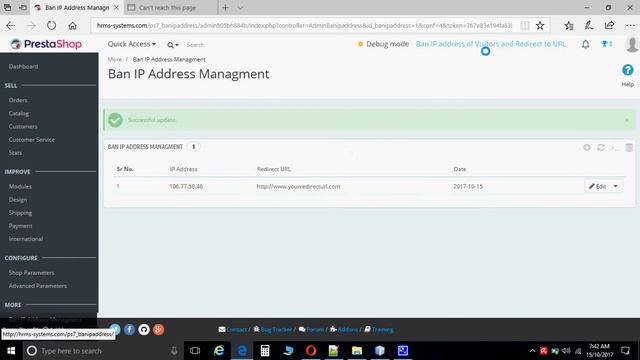Open the Facebook icon in footer
The width and height of the screenshot is (640, 360).
(129, 329)
